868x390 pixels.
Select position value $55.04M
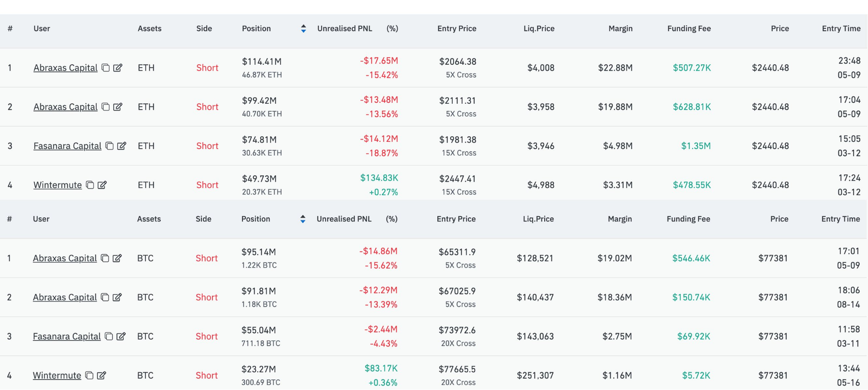tap(259, 330)
